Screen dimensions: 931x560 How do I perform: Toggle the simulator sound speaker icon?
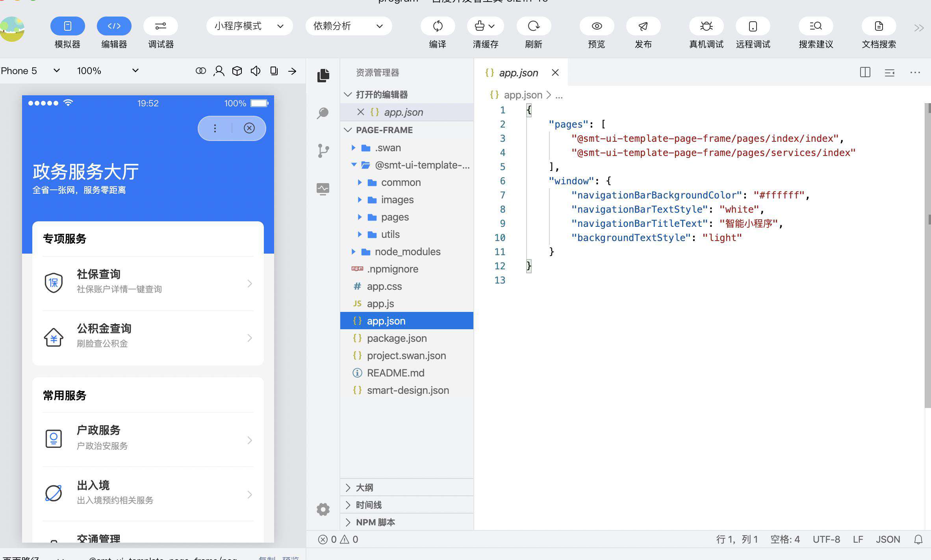coord(255,71)
